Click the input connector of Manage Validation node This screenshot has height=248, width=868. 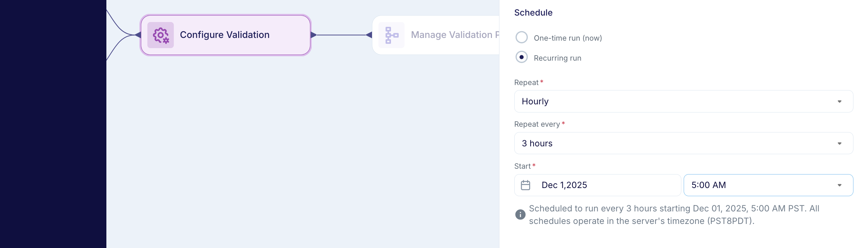368,35
